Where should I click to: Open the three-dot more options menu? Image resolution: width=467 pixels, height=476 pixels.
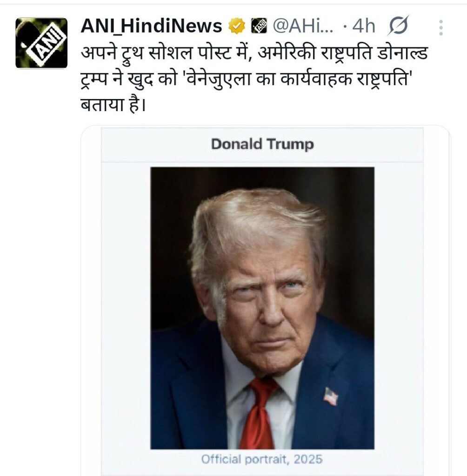point(441,27)
